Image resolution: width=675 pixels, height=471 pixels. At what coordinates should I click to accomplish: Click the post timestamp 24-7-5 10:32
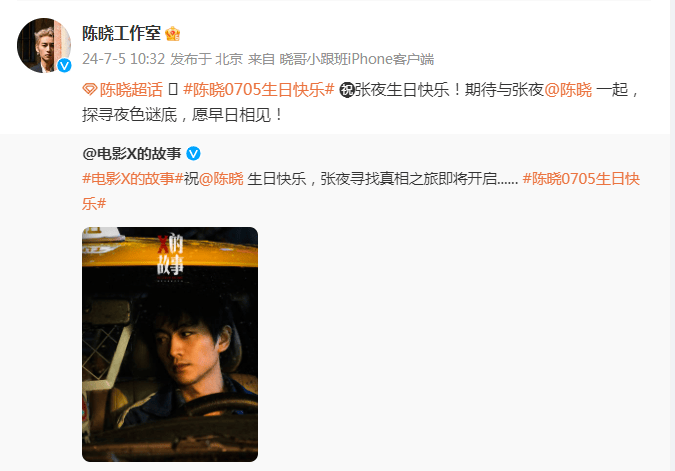pyautogui.click(x=124, y=59)
